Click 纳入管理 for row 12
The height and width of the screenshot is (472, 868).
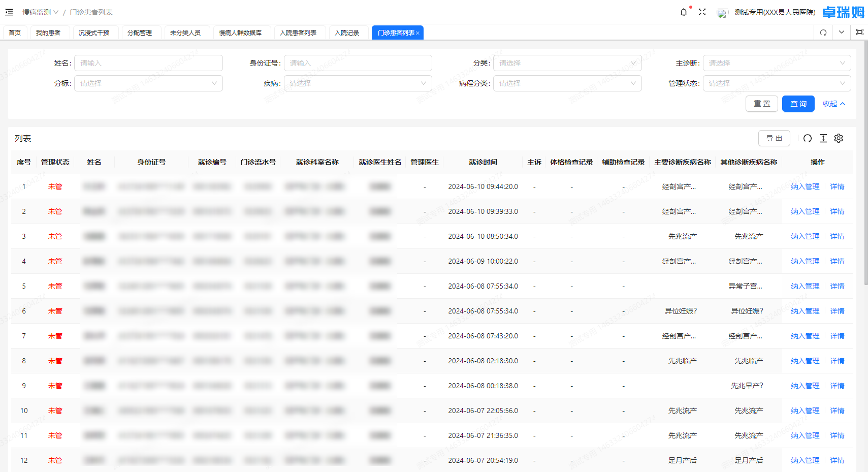pyautogui.click(x=805, y=460)
